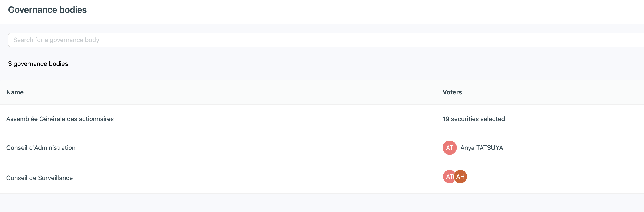Click the '19 securities selected' text
Screen dimensions: 644x212
point(473,119)
